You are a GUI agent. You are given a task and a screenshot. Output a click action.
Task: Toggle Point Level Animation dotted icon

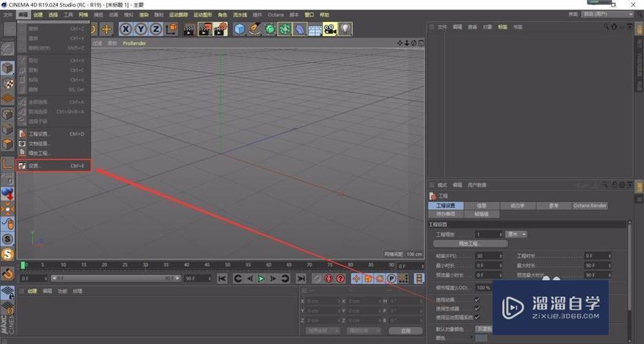403,279
